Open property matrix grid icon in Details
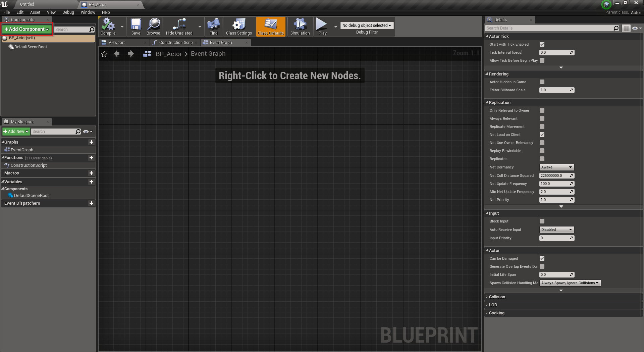Viewport: 644px width, 352px height. (626, 28)
